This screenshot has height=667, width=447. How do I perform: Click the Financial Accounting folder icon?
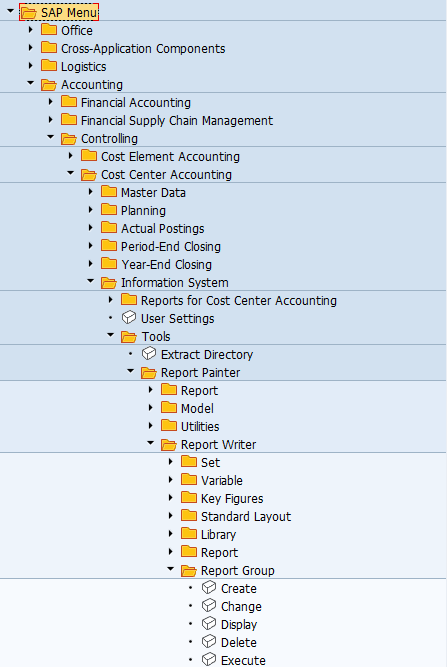pyautogui.click(x=69, y=102)
